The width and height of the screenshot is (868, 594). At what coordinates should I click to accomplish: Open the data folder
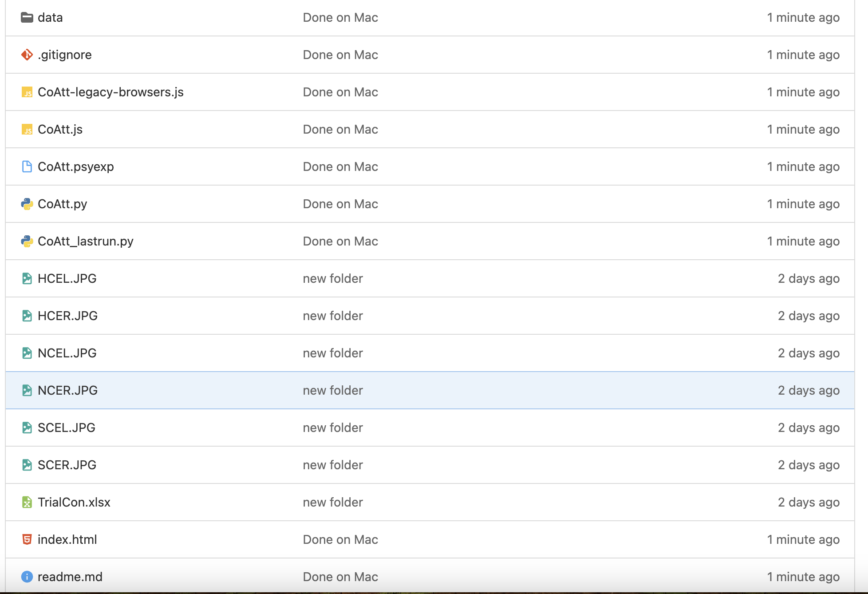coord(50,18)
